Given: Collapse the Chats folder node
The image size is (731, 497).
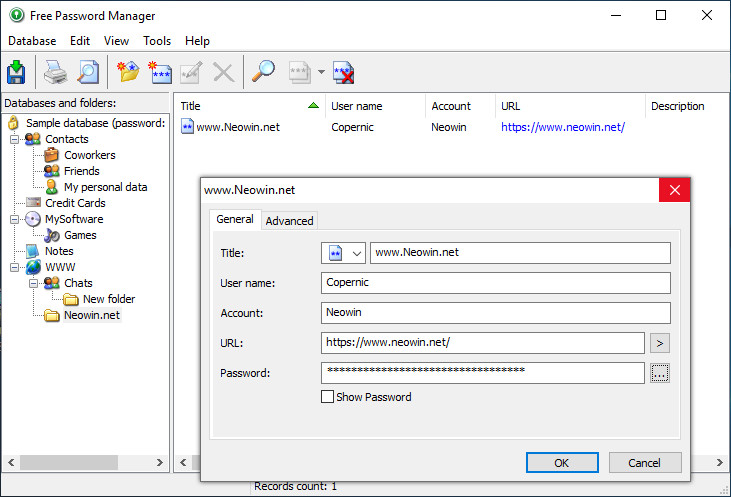Looking at the screenshot, I should pyautogui.click(x=35, y=284).
